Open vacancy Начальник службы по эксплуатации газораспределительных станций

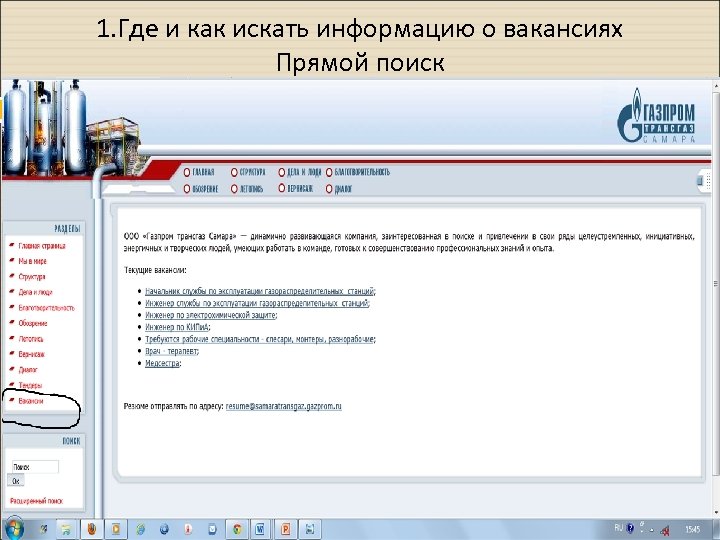click(260, 291)
